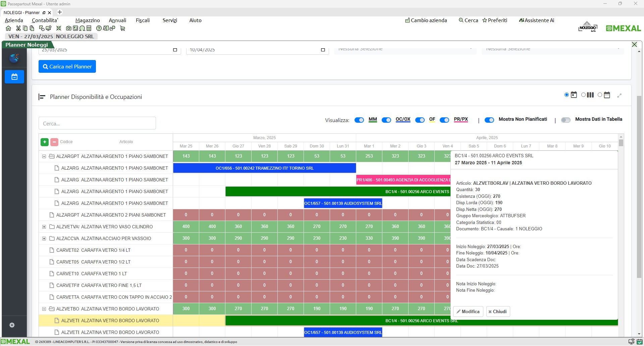Screen dimensions: 644x346
Task: Click the Home icon in the toolbar
Action: pyautogui.click(x=8, y=28)
